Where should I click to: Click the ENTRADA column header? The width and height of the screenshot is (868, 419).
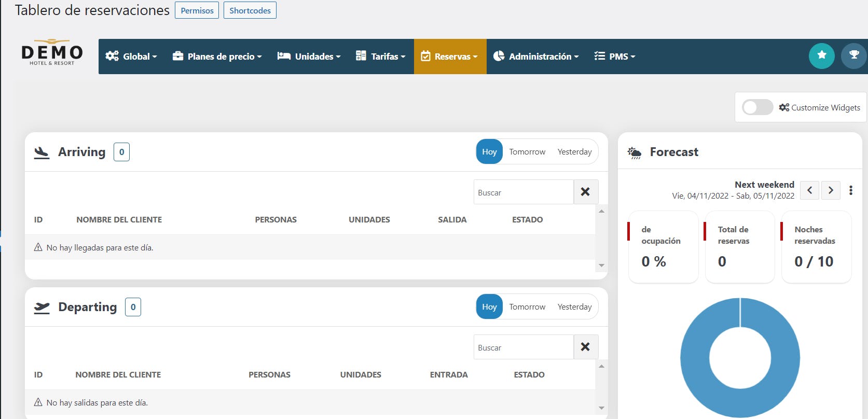449,374
